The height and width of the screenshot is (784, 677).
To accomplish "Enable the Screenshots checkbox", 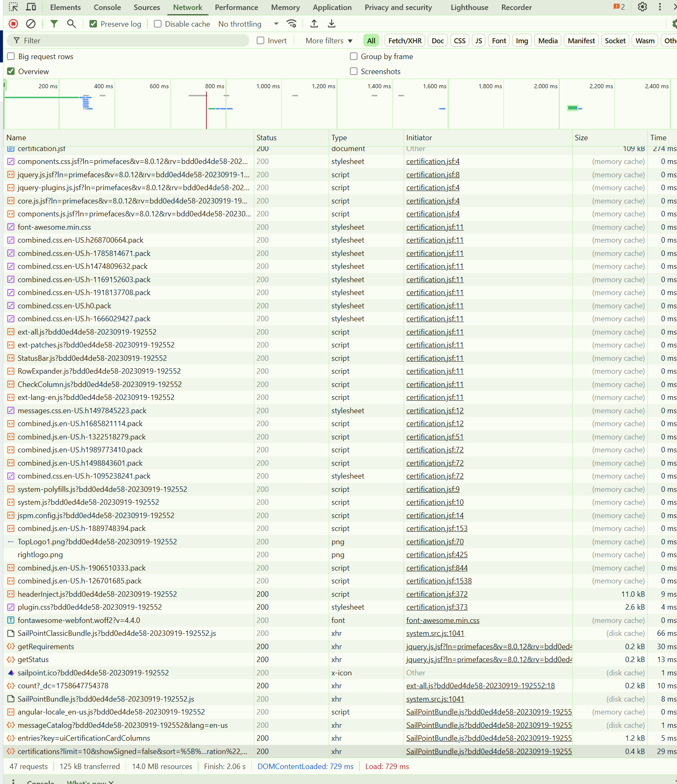I will click(x=354, y=71).
